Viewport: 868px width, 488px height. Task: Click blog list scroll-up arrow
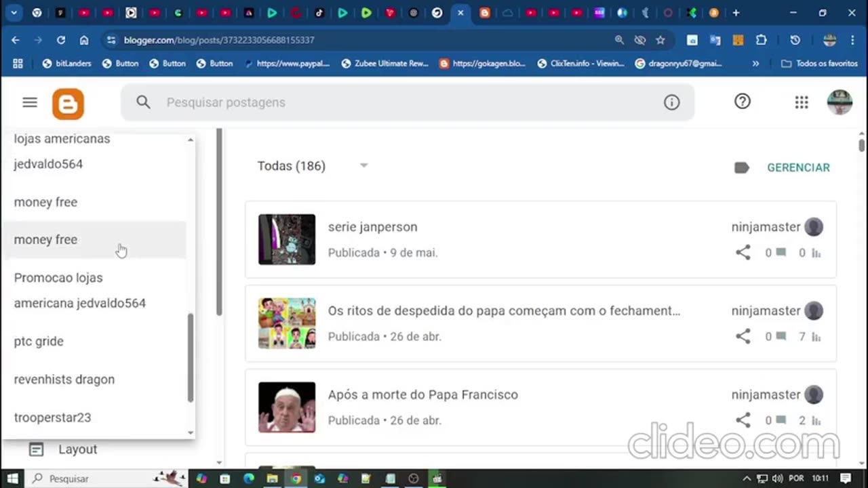pyautogui.click(x=191, y=140)
